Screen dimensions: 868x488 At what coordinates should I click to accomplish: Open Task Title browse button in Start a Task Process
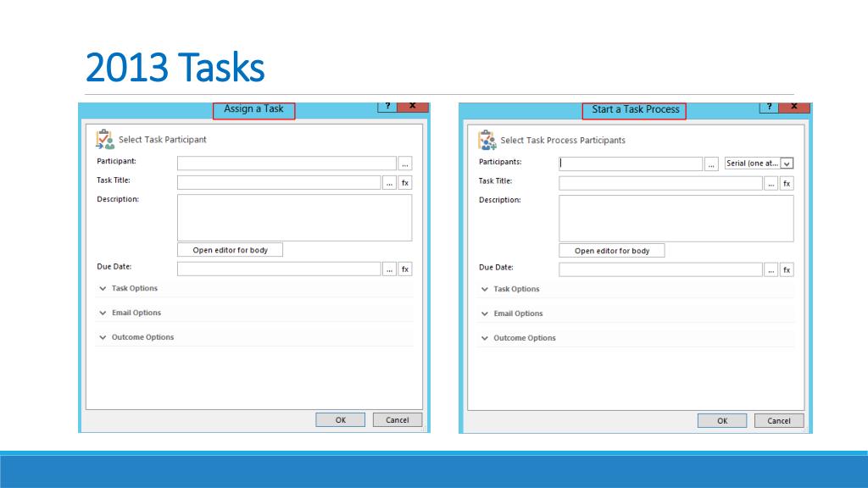click(771, 184)
